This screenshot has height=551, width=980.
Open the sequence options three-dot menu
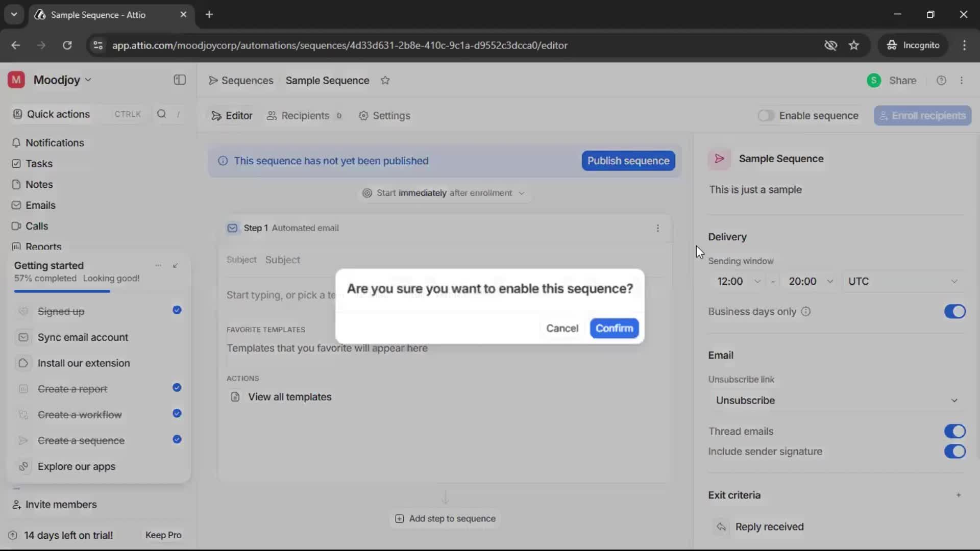click(x=963, y=80)
